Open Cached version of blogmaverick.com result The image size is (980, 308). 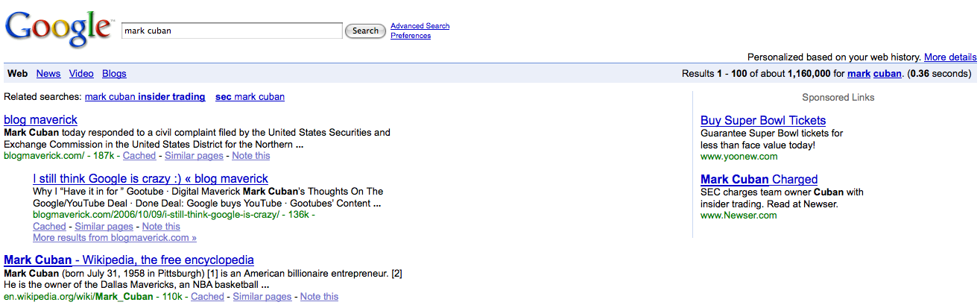coord(139,156)
